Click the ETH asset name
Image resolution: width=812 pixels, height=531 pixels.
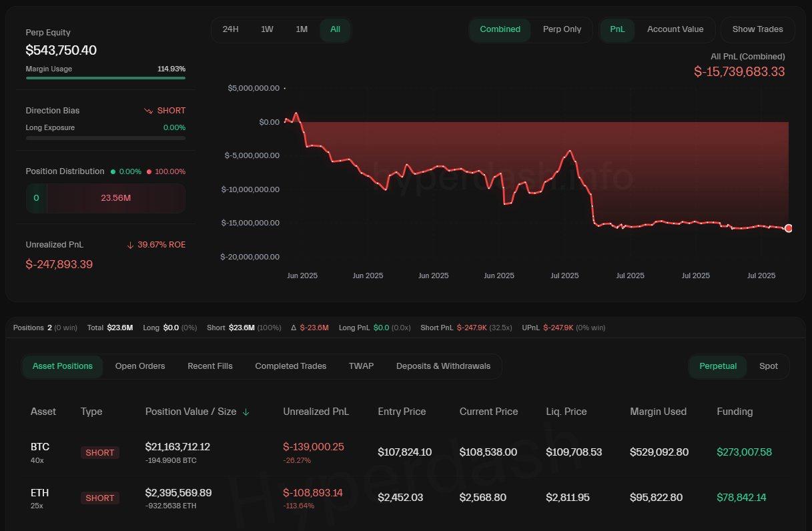(40, 493)
